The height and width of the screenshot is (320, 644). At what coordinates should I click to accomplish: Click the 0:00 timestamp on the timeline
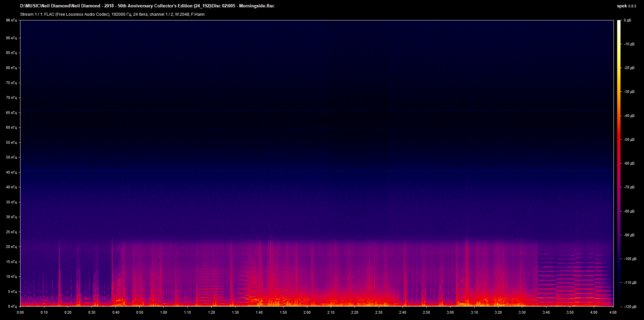[x=20, y=313]
